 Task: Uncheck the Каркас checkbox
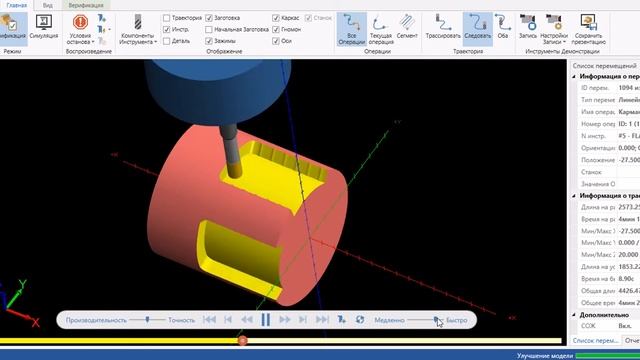point(276,18)
